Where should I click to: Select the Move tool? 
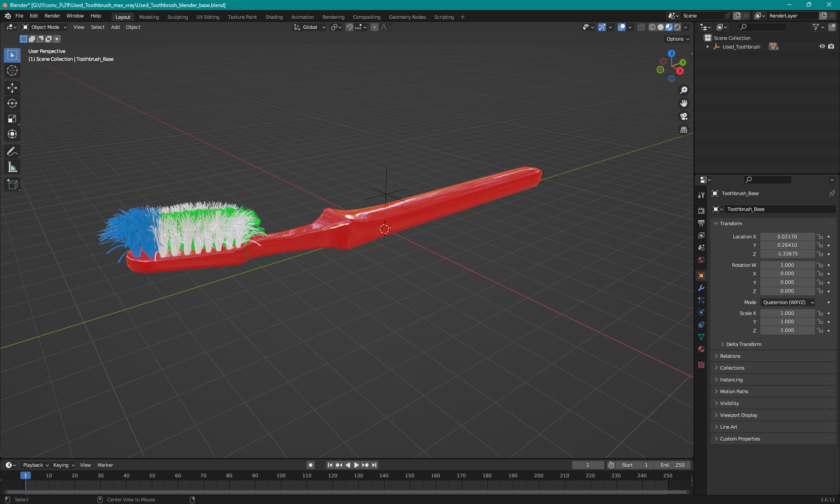12,88
